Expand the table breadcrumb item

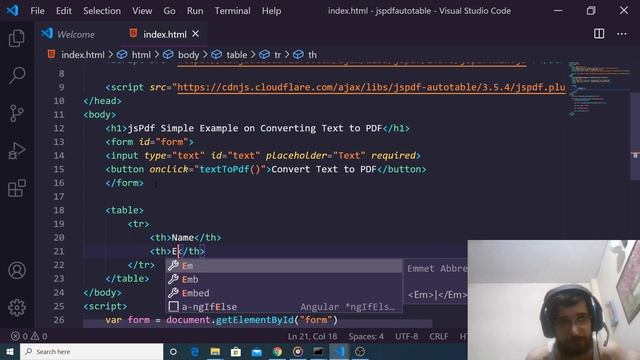pyautogui.click(x=236, y=55)
